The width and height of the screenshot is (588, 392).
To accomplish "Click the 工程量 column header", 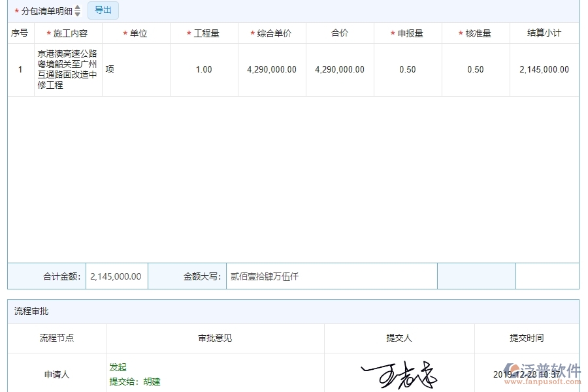I will coord(204,33).
